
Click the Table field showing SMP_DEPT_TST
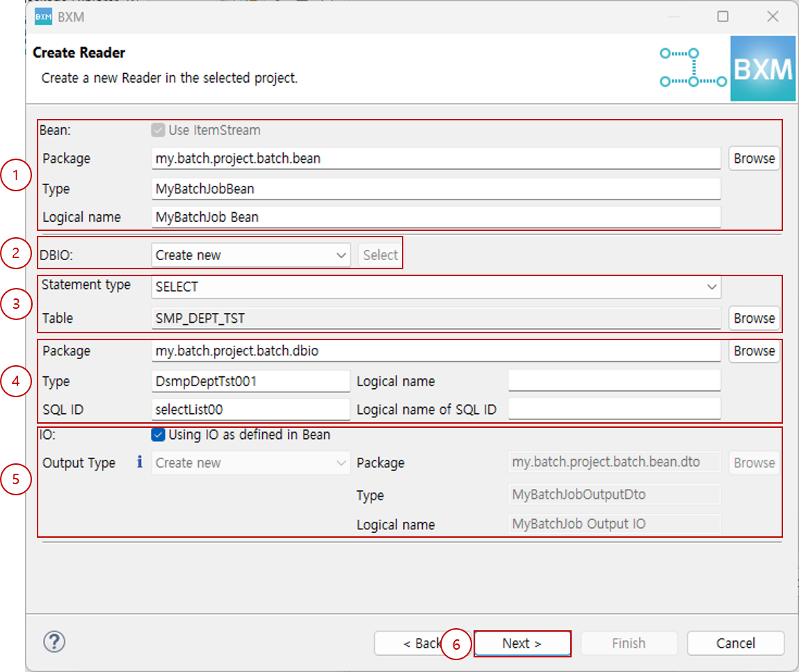click(x=437, y=318)
